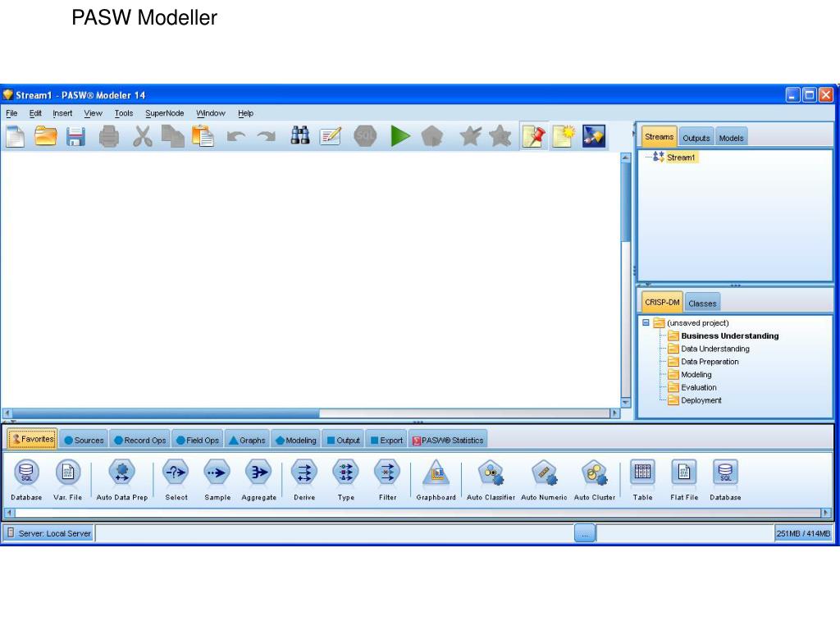Select the Derive node icon
This screenshot has height=630, width=840.
[x=304, y=473]
